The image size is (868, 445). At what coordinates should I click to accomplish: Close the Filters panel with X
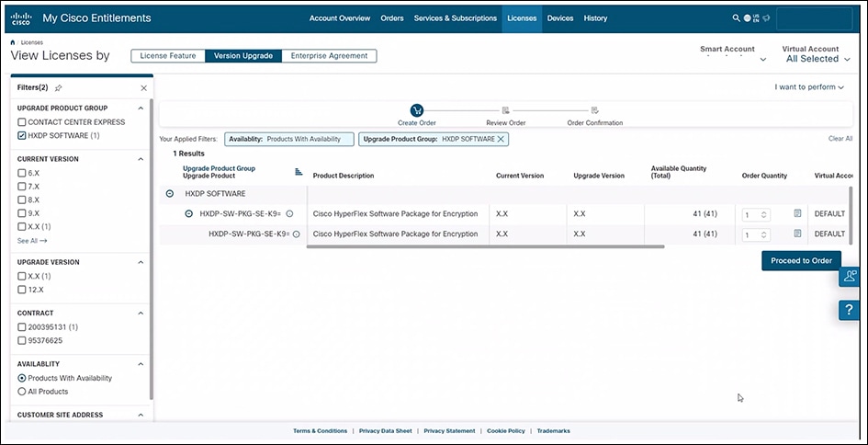[143, 88]
